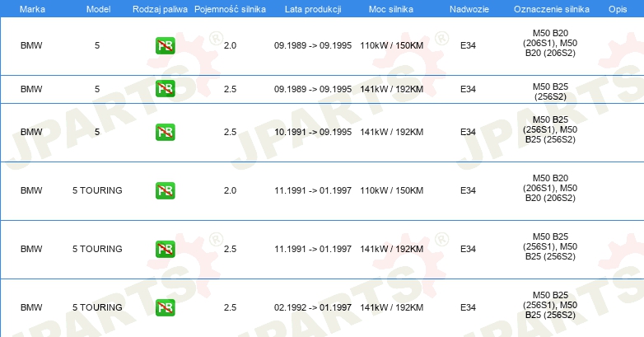Click the petrol icon for 5 TOURING 2.0
Screen dimensions: 644x337
165,190
